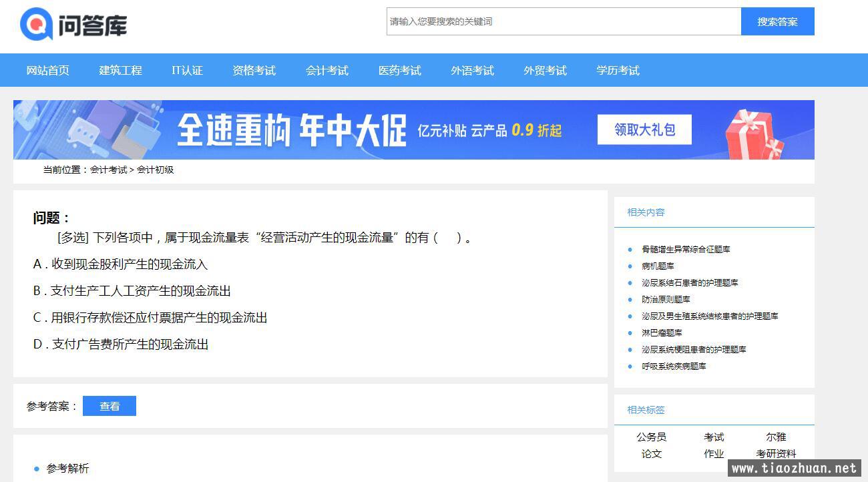This screenshot has width=868, height=482.
Task: Open 骨髓增生异常综合征题库 related link
Action: click(686, 249)
